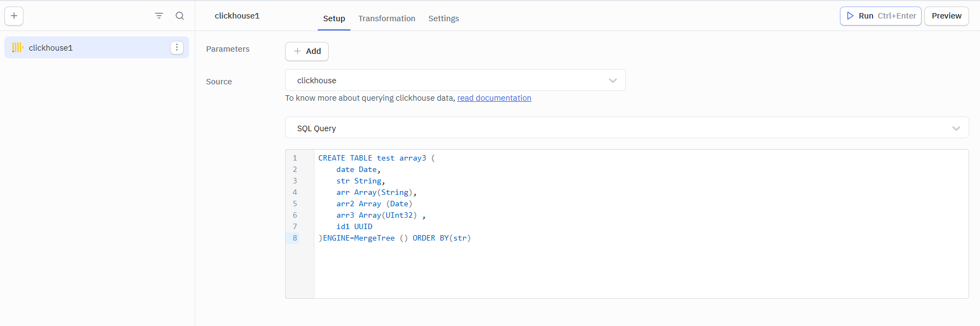Expand the SQL Query type dropdown
This screenshot has height=326, width=980.
(626, 128)
